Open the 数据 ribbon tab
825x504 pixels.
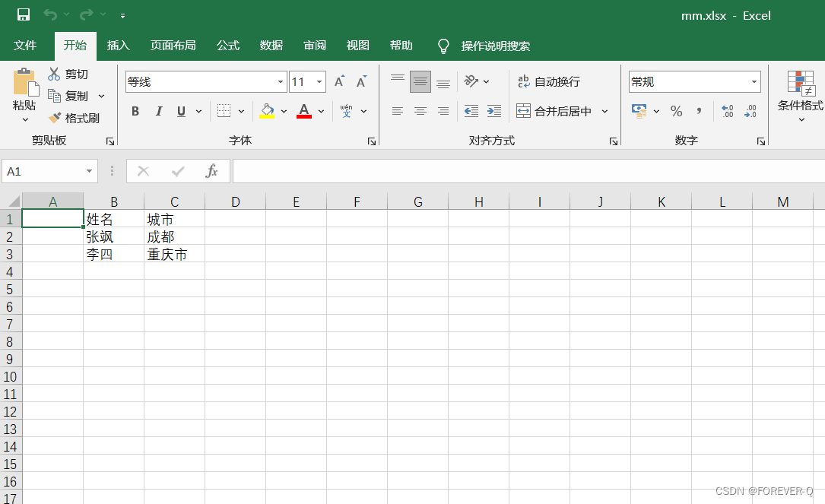(271, 46)
